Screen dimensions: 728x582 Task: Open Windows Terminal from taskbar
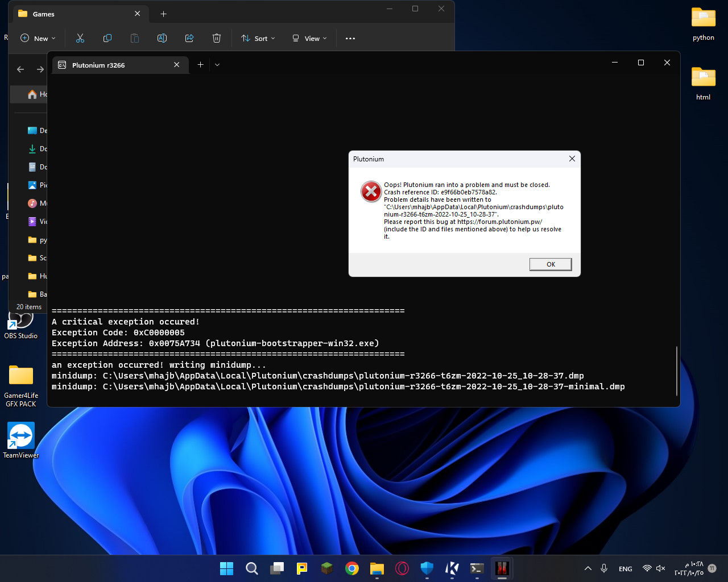pyautogui.click(x=477, y=568)
